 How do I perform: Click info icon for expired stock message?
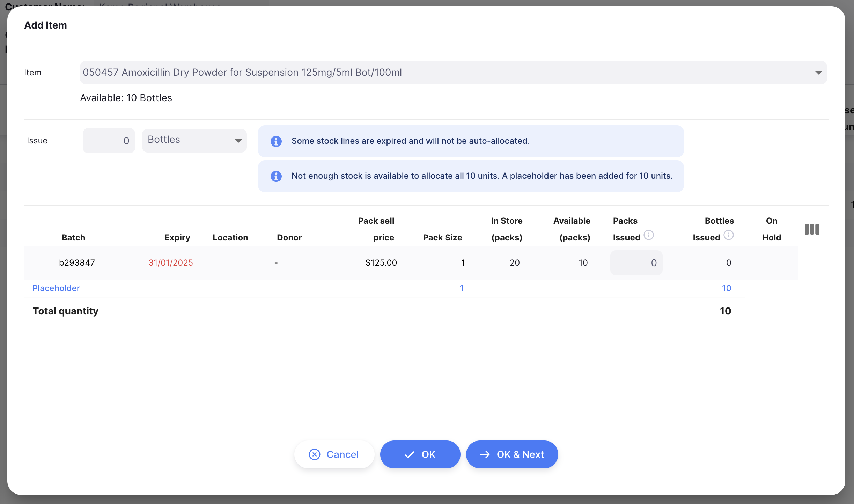[x=276, y=141]
